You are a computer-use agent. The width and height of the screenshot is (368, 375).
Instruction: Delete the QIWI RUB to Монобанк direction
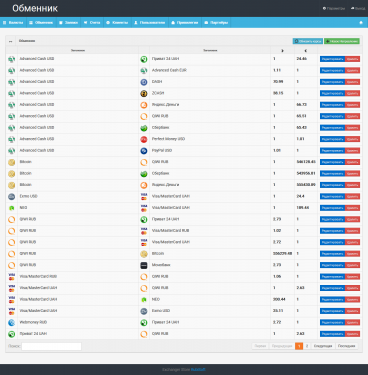[x=352, y=265]
